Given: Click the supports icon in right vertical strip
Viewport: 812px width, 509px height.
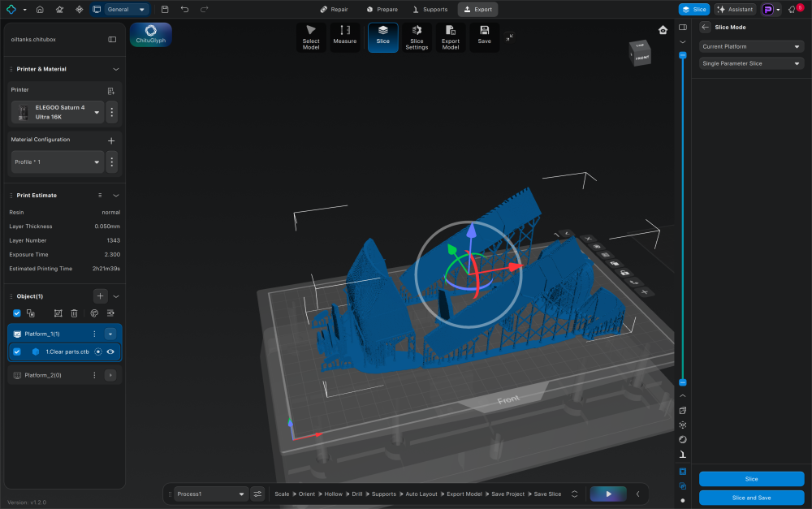Looking at the screenshot, I should 683,454.
